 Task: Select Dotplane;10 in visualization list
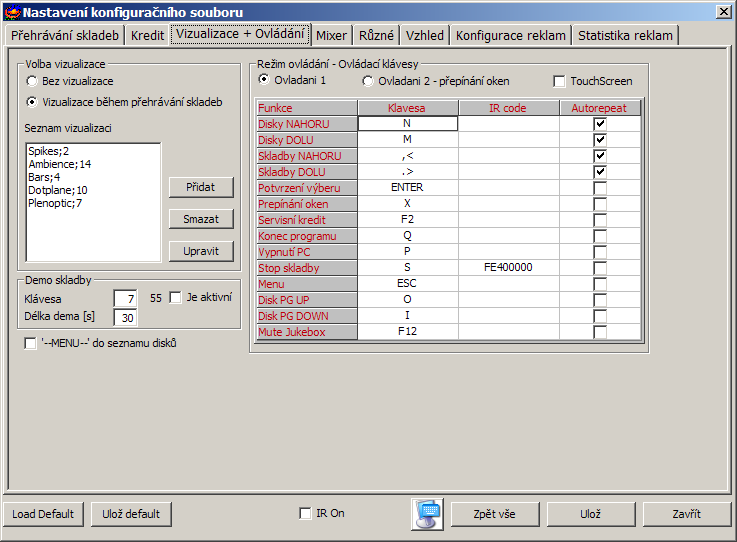[58, 190]
